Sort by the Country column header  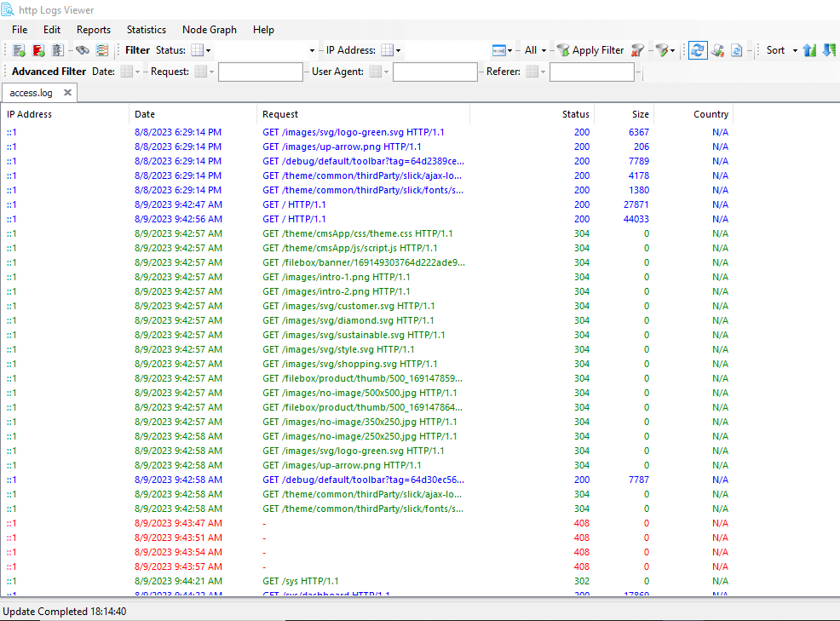(x=693, y=114)
